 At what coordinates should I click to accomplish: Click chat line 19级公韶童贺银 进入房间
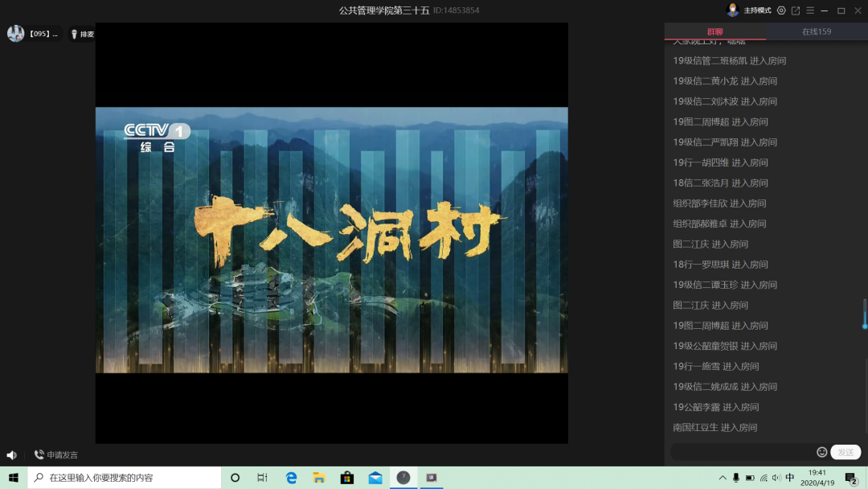click(725, 346)
